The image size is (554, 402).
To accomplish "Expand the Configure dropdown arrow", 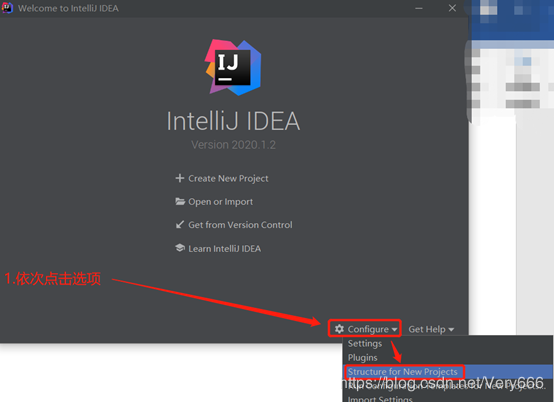I will pyautogui.click(x=394, y=330).
